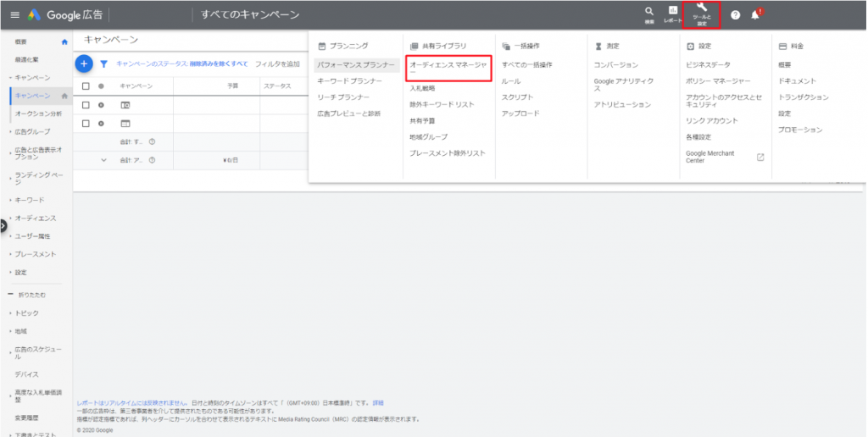Image resolution: width=868 pixels, height=437 pixels.
Task: Check the second campaign row checkbox
Action: 86,124
